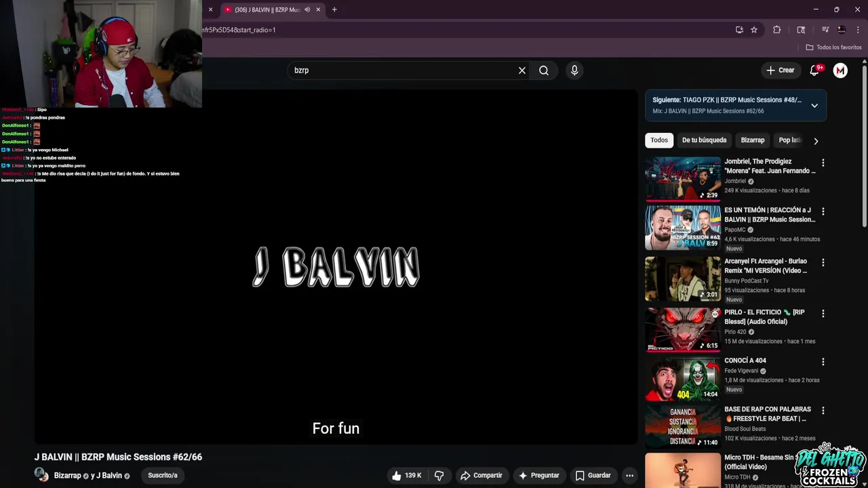Open Todos los favoritos bookmarks folder
The width and height of the screenshot is (868, 488).
click(833, 47)
